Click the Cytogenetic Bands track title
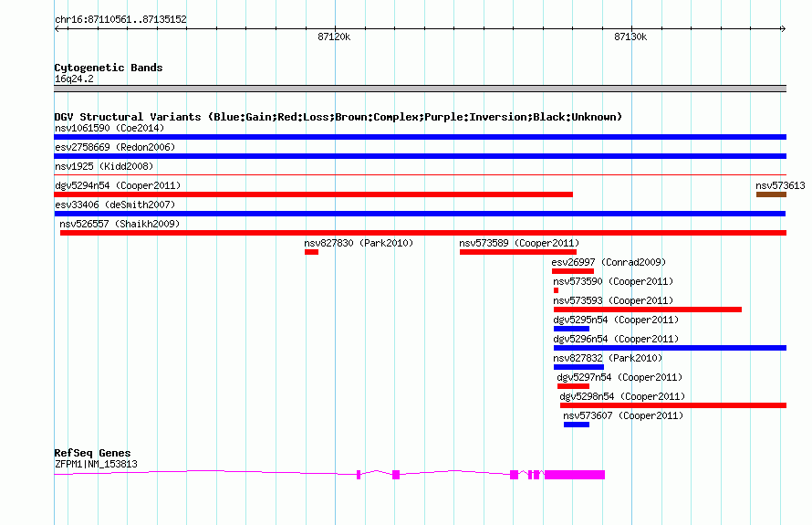Viewport: 812px width, 525px height. 109,68
